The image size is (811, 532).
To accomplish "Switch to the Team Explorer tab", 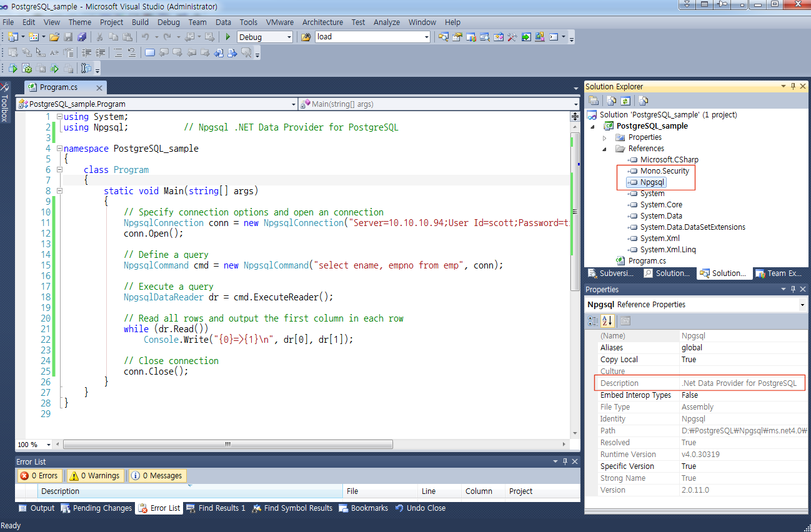I will coord(779,273).
